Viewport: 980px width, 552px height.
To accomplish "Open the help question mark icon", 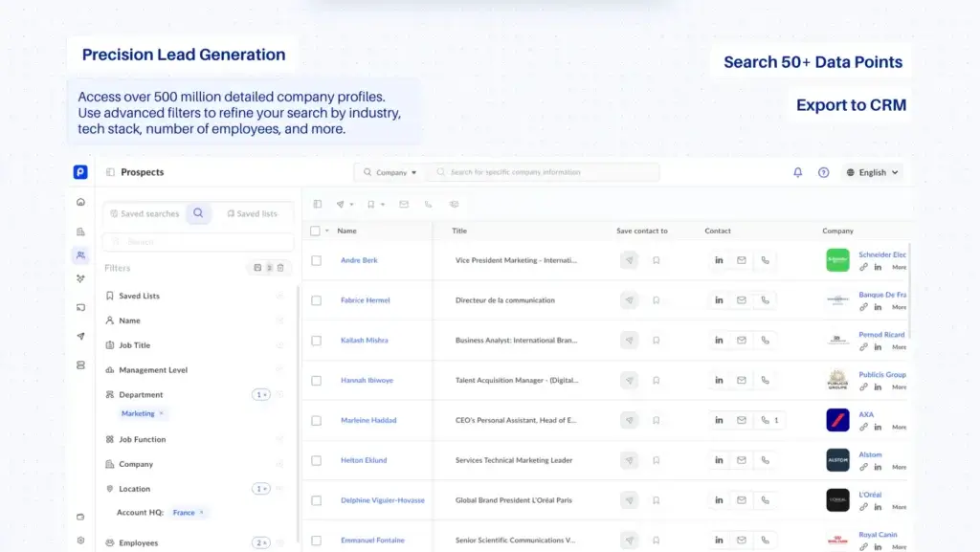I will point(823,173).
